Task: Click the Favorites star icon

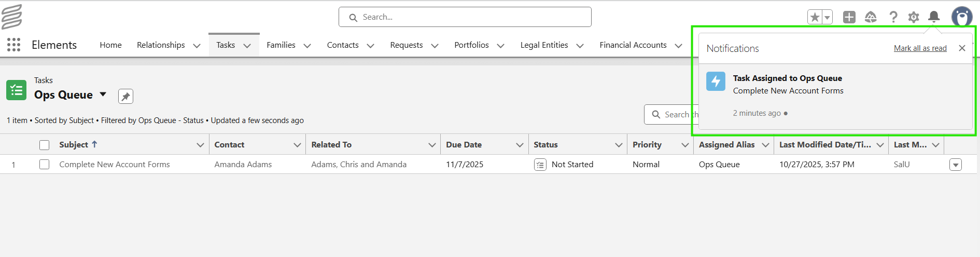Action: [815, 17]
